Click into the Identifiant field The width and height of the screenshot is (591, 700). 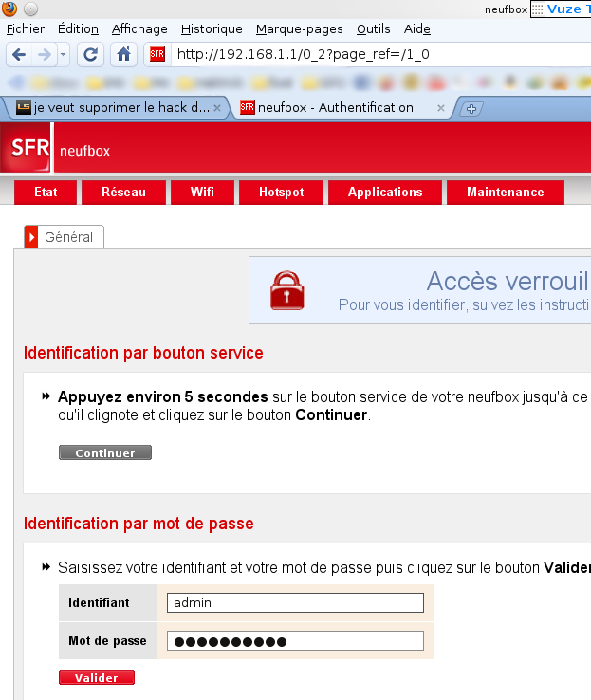(x=295, y=602)
